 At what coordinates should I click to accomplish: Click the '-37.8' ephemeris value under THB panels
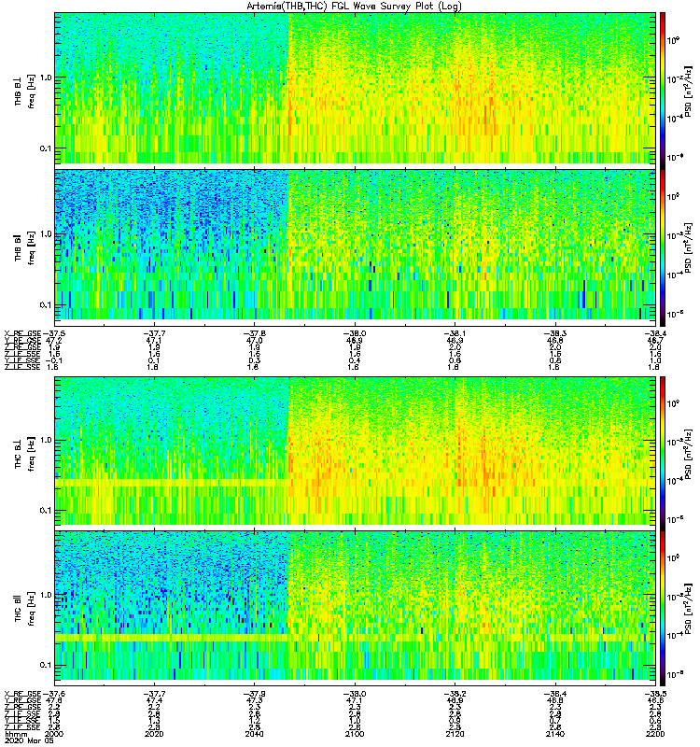(x=254, y=333)
